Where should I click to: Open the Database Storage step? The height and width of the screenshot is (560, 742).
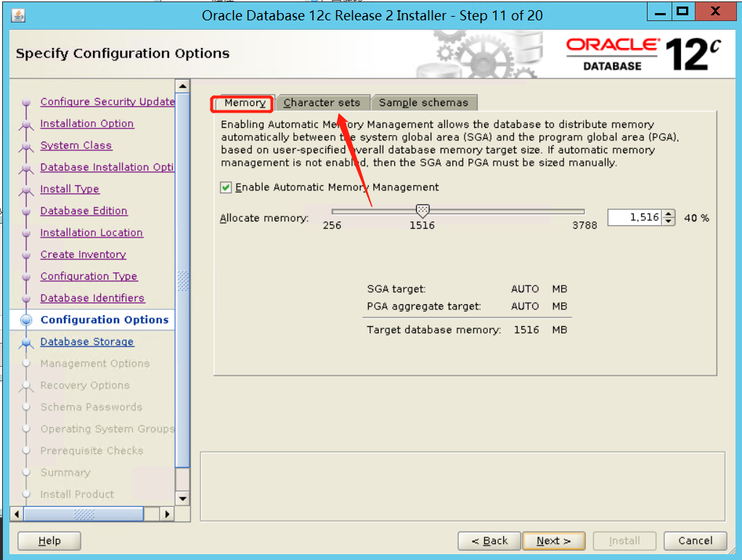click(x=87, y=341)
